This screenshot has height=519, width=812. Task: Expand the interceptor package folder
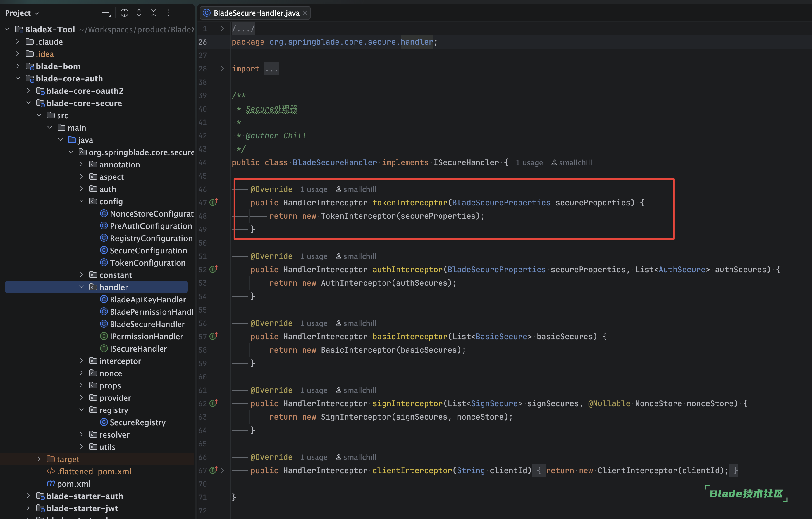pos(82,361)
